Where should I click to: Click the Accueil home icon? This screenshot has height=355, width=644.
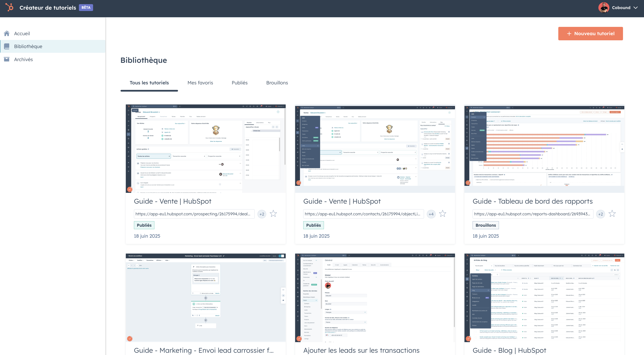coord(7,33)
